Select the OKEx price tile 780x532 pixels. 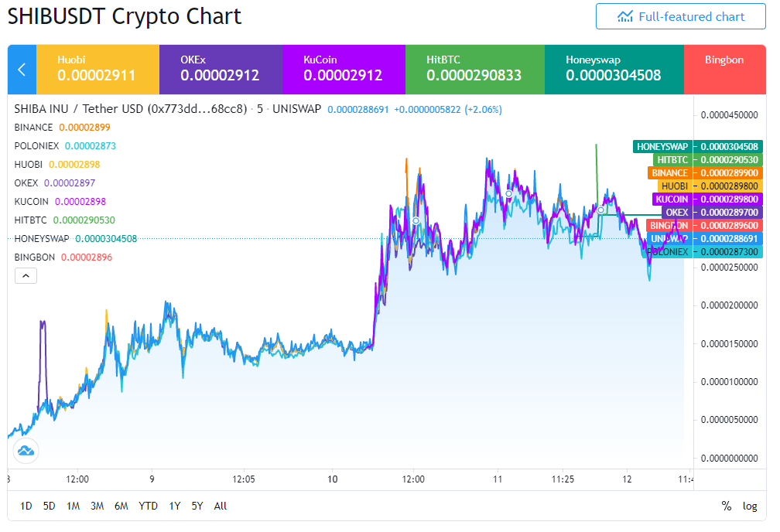click(x=221, y=70)
